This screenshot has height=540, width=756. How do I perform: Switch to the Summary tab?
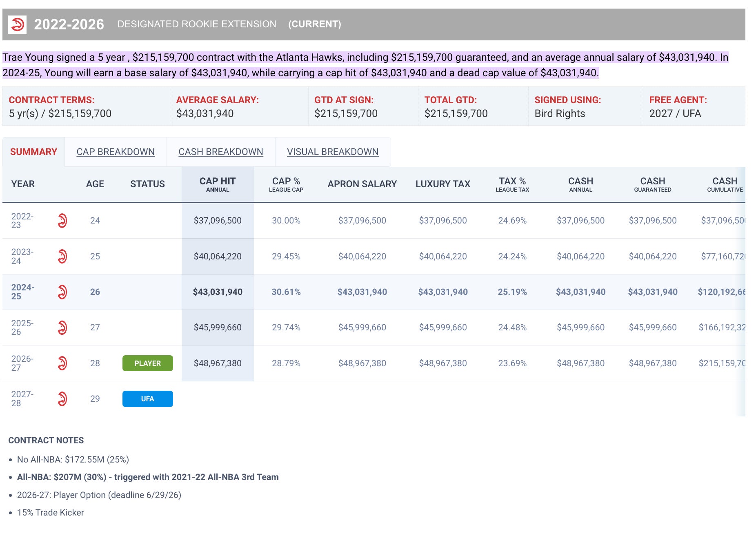coord(33,152)
